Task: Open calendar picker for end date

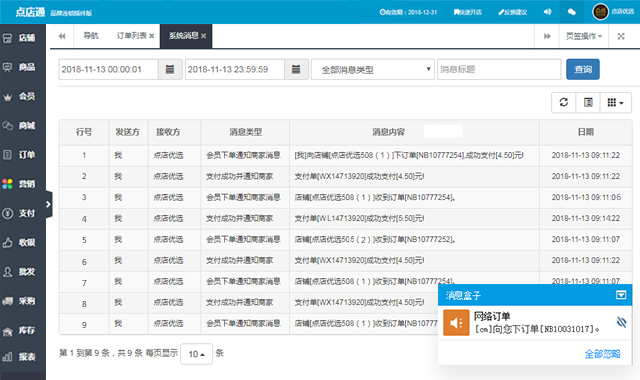Action: pos(296,69)
